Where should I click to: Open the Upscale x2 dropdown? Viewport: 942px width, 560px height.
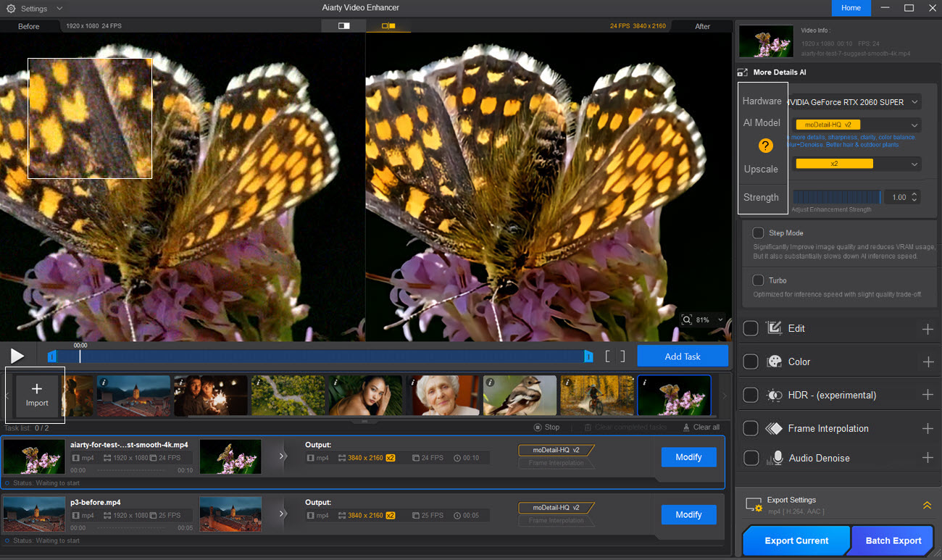[855, 163]
